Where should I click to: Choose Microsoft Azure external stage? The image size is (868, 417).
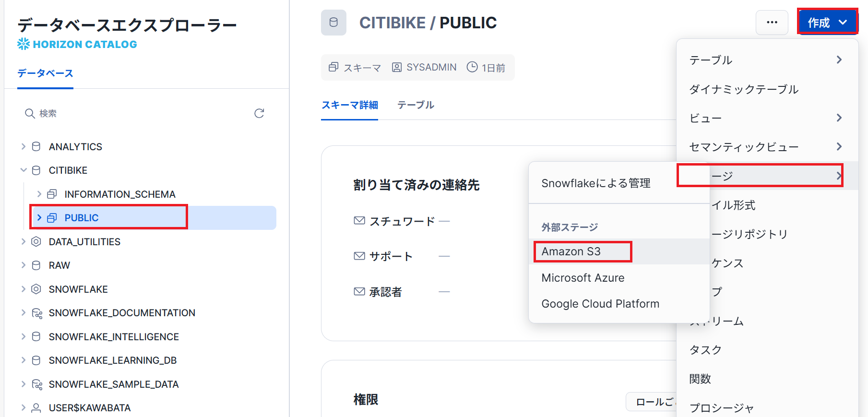click(619, 278)
